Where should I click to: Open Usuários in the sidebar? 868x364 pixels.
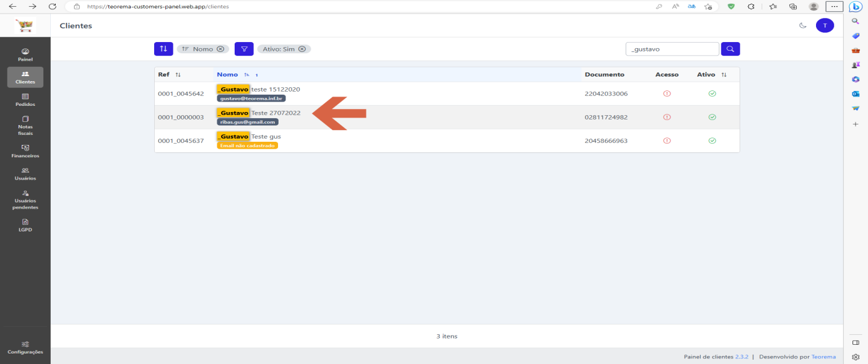[x=25, y=174]
